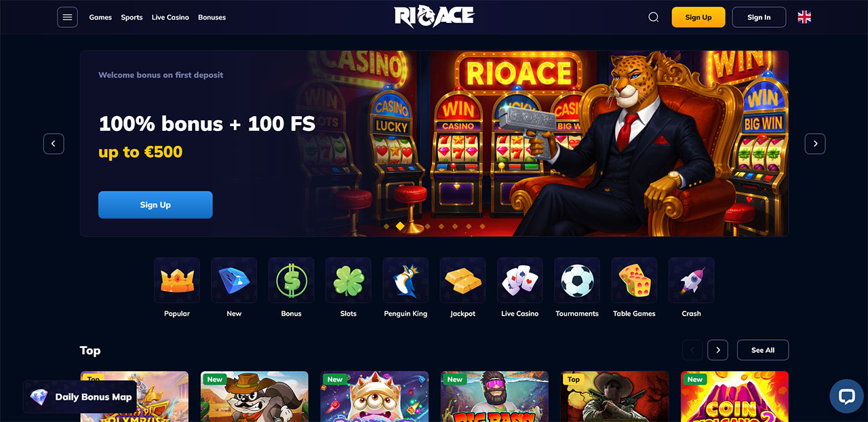
Task: Open the Slots clover category
Action: [349, 280]
